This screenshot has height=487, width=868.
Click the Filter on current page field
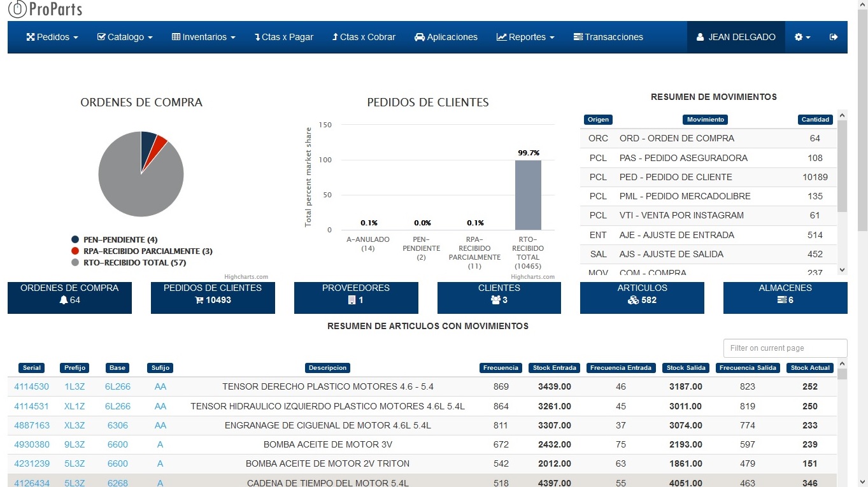(785, 348)
